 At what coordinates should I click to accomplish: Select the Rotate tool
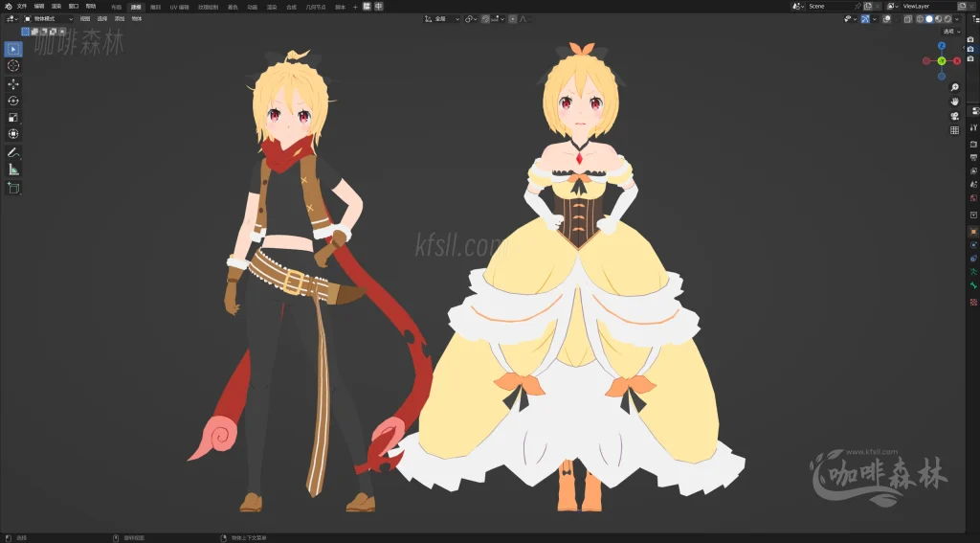pyautogui.click(x=13, y=101)
